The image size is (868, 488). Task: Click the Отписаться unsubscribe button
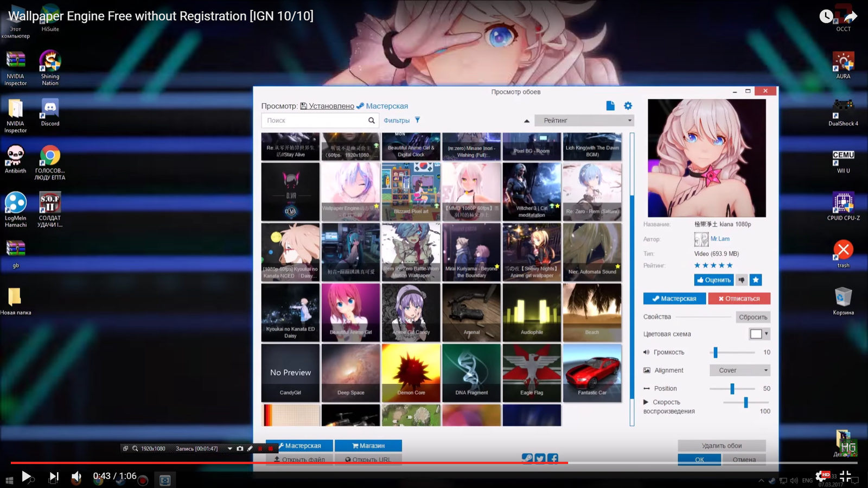(x=739, y=299)
